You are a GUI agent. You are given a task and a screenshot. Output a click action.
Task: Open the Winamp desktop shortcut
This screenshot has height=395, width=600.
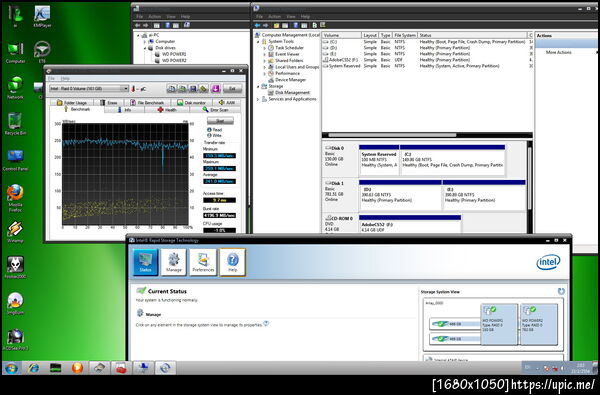(x=15, y=232)
